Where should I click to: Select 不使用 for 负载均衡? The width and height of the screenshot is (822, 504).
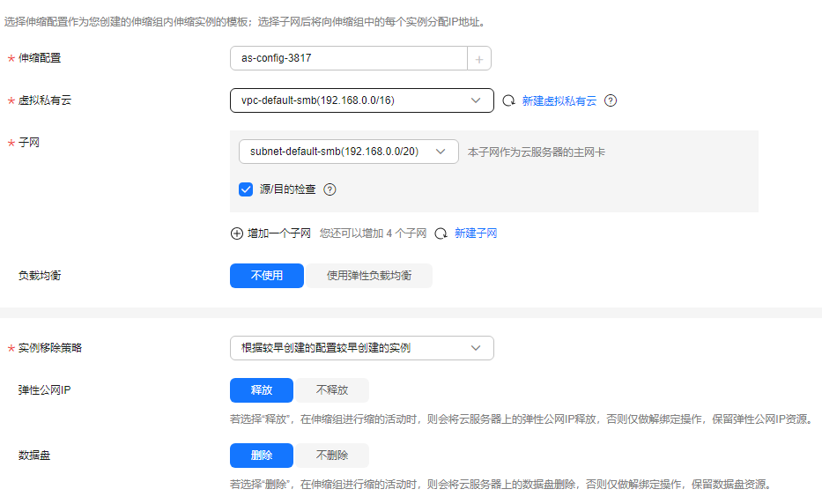(x=267, y=276)
